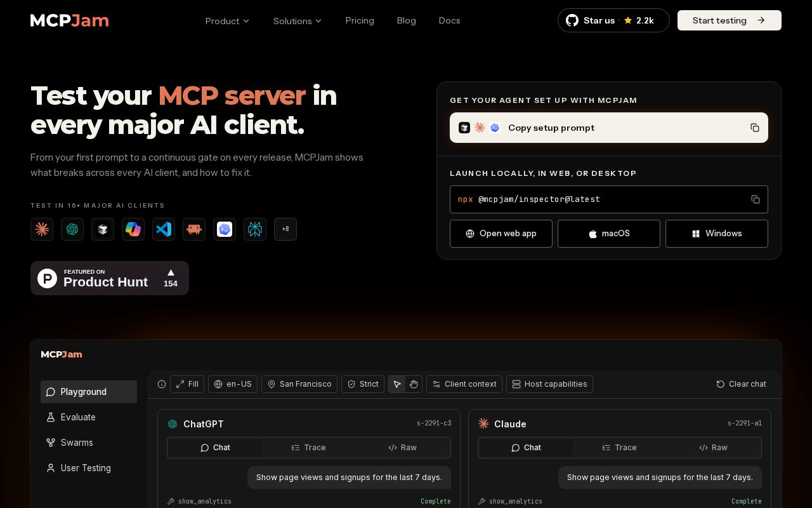
Task: Open User Testing in the sidebar
Action: click(89, 468)
